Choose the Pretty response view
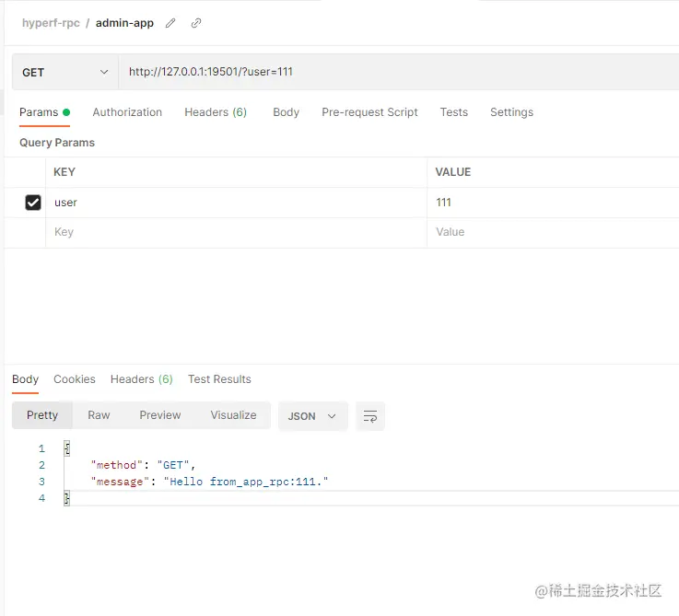 pyautogui.click(x=42, y=415)
